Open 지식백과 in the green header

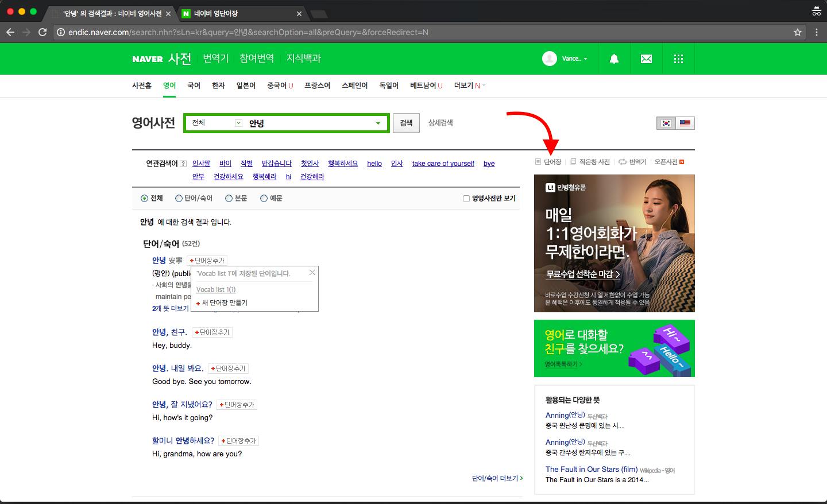(x=304, y=58)
